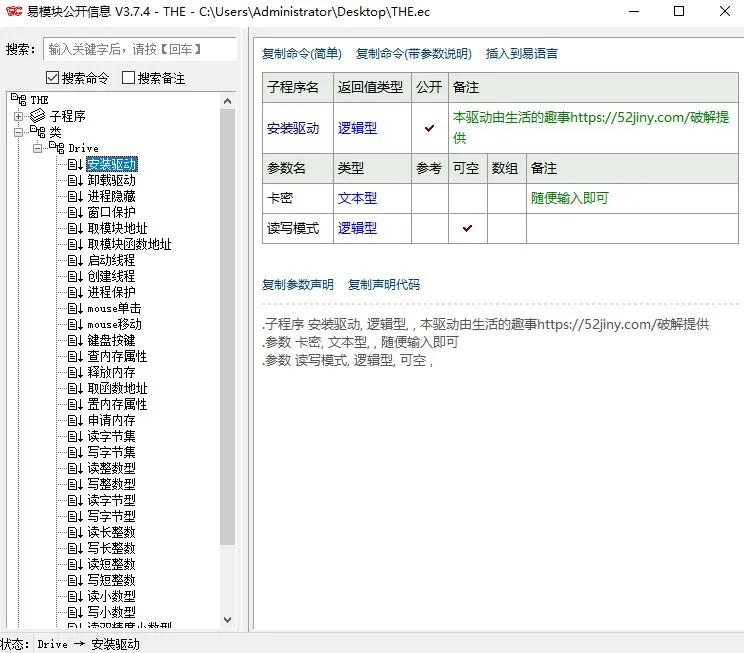This screenshot has width=744, height=653.
Task: Click the icon beside 卸载驱动
Action: point(75,180)
